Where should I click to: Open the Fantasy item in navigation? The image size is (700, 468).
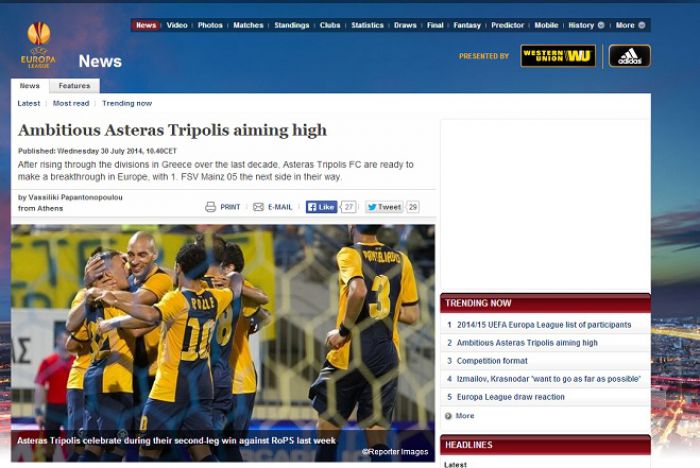(x=467, y=25)
